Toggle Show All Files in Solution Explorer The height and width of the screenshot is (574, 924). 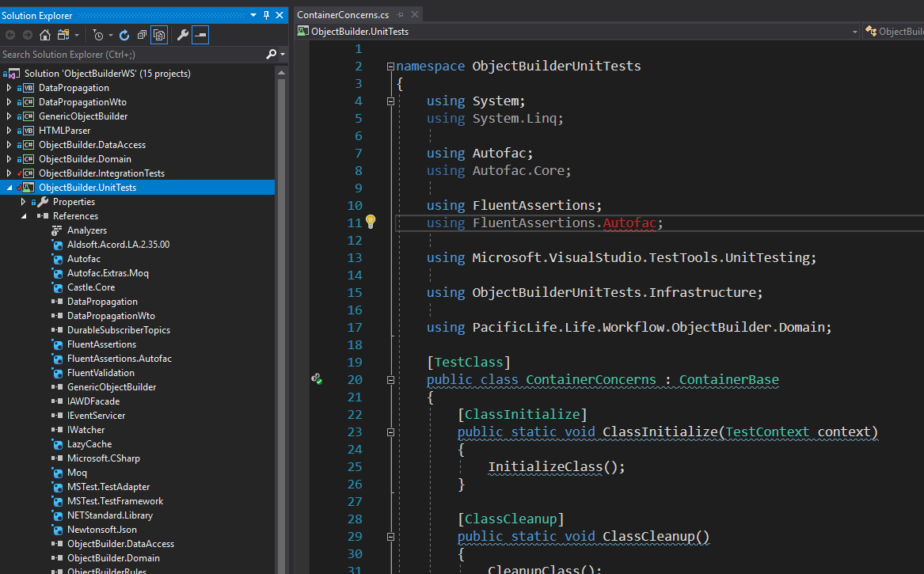click(160, 35)
